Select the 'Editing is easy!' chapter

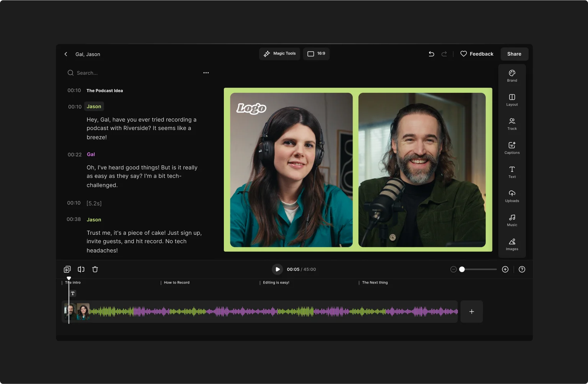point(276,282)
